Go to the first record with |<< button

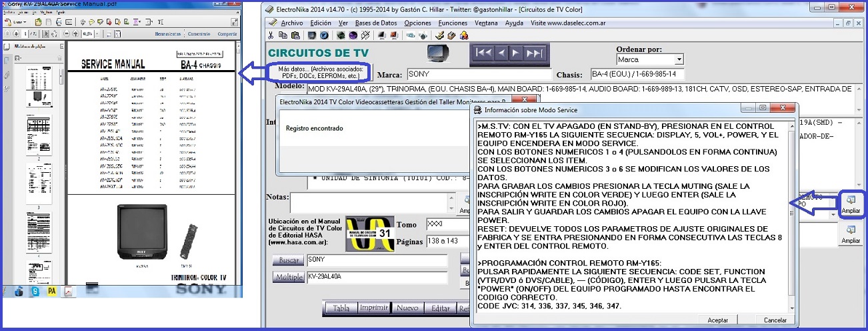pyautogui.click(x=485, y=53)
